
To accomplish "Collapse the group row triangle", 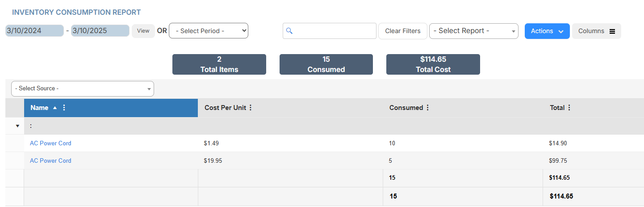I will [x=17, y=126].
